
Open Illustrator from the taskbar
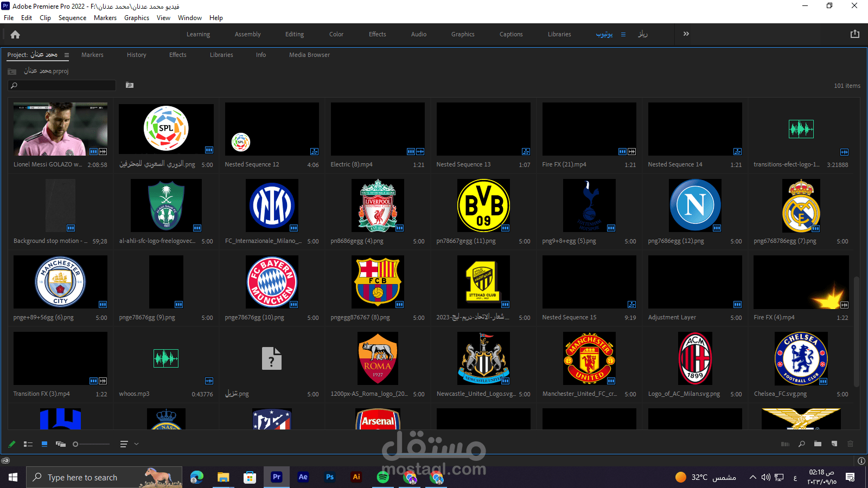tap(356, 477)
